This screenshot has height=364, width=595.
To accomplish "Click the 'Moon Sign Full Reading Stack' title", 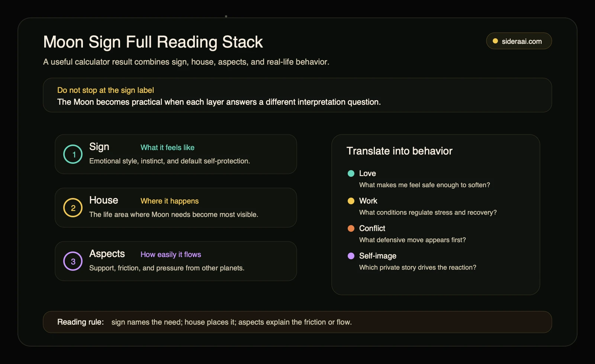I will point(153,42).
